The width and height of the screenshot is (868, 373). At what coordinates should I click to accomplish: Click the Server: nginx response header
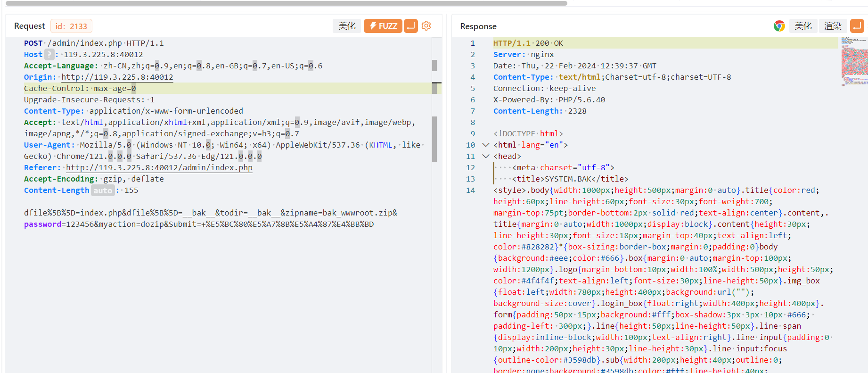[x=523, y=54]
